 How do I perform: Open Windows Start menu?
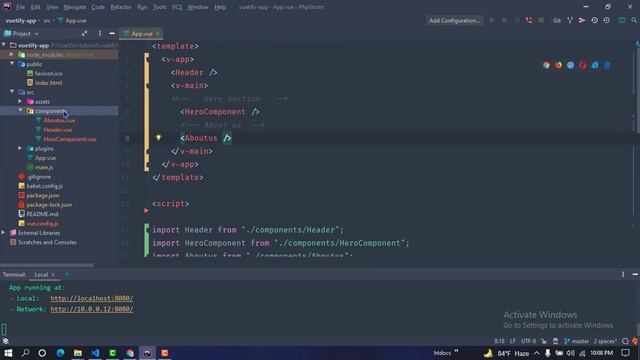point(8,353)
